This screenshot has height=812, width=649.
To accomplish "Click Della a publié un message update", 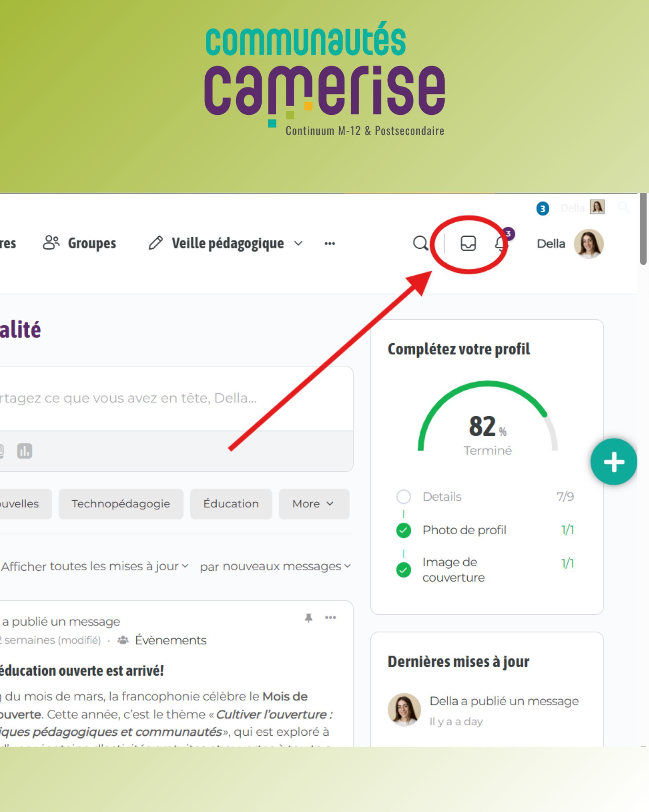I will point(504,701).
